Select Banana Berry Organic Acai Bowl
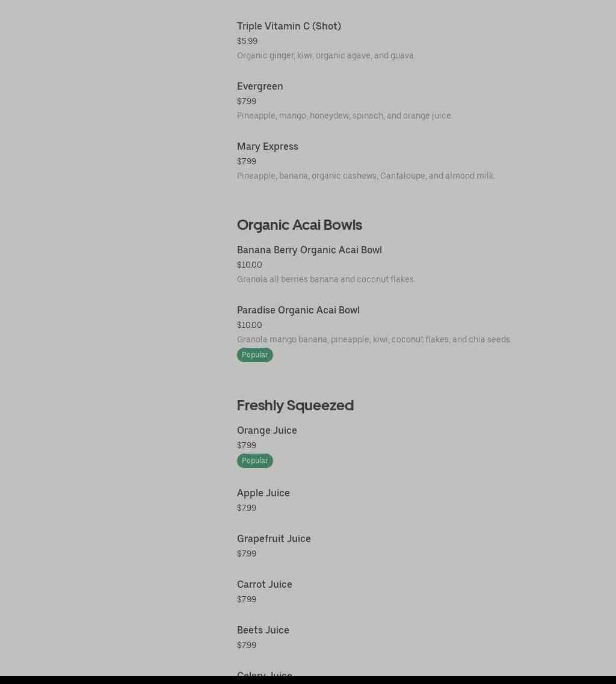The height and width of the screenshot is (684, 616). 309,250
